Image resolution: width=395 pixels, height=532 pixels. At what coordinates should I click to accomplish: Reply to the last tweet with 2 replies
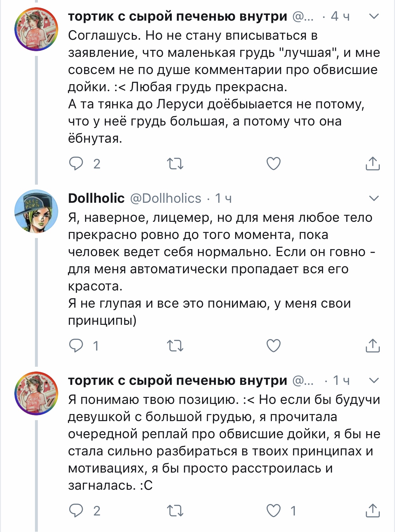76,511
